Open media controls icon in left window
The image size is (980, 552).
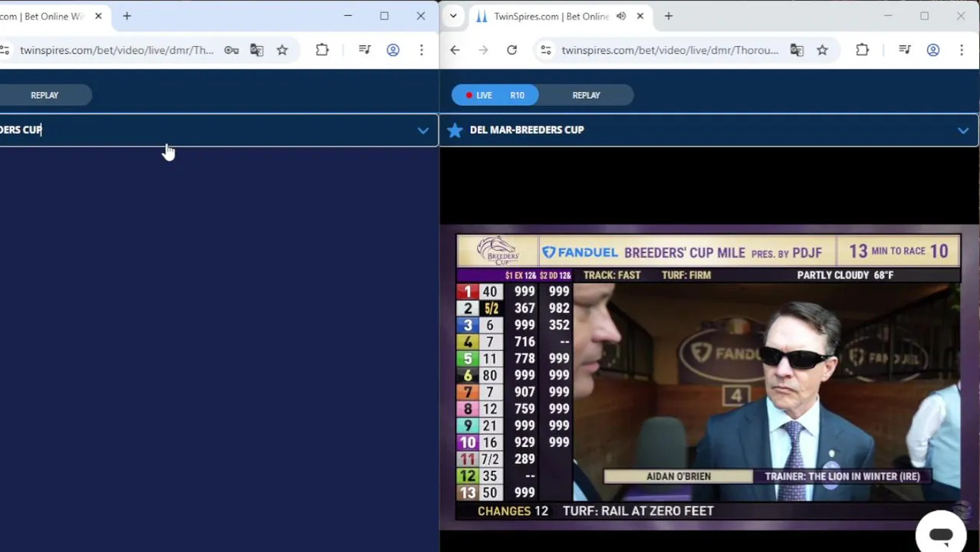pos(365,51)
